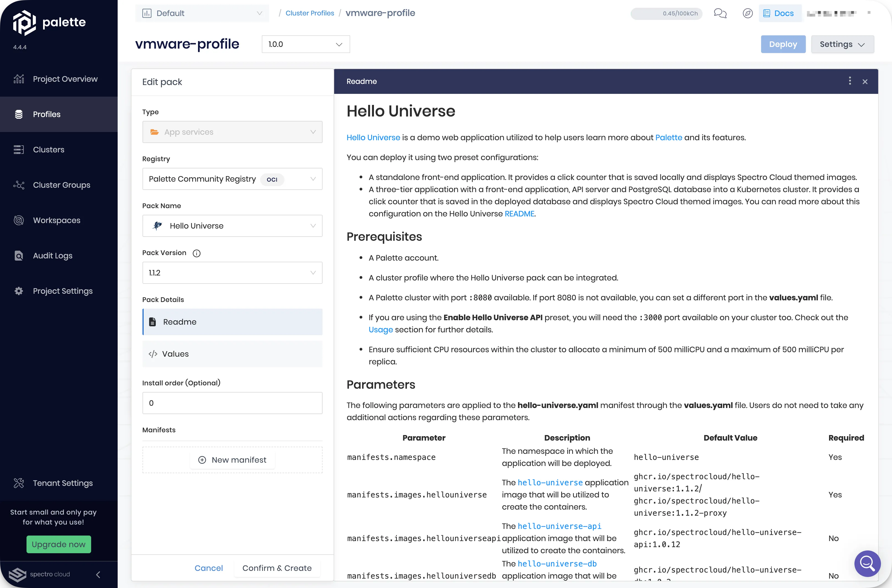This screenshot has height=588, width=892.
Task: Click the Install order input field
Action: 232,403
